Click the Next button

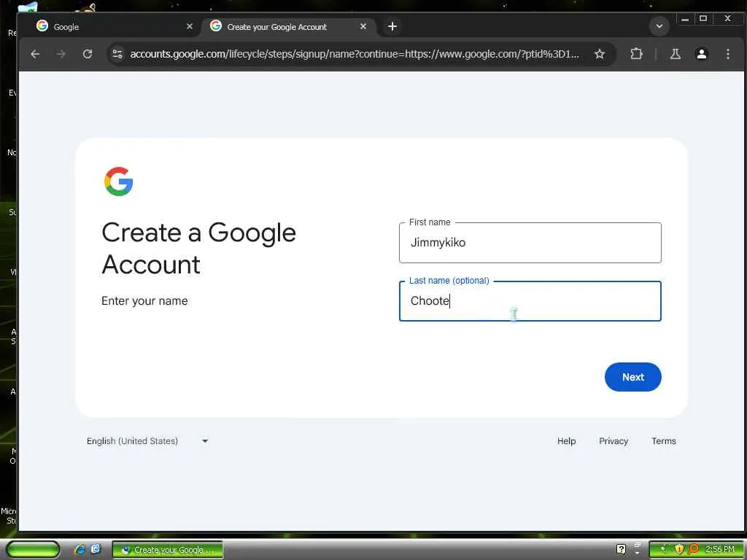[x=632, y=377]
